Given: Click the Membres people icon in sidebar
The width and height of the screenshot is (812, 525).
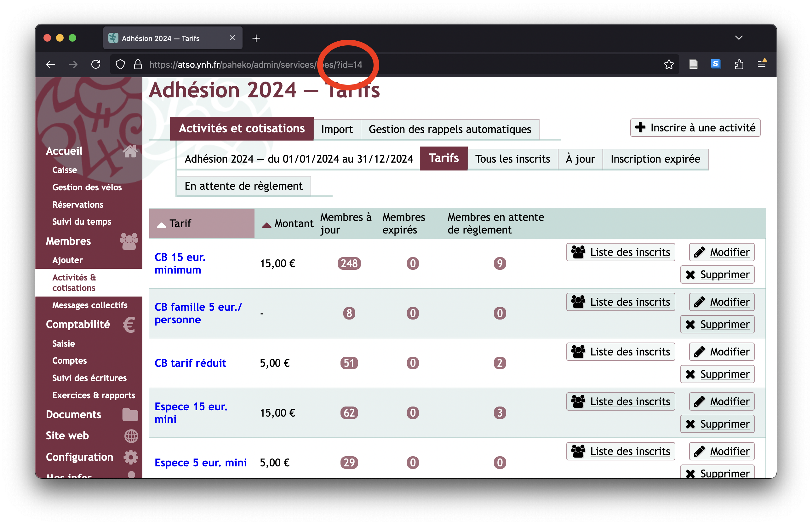Looking at the screenshot, I should click(129, 241).
